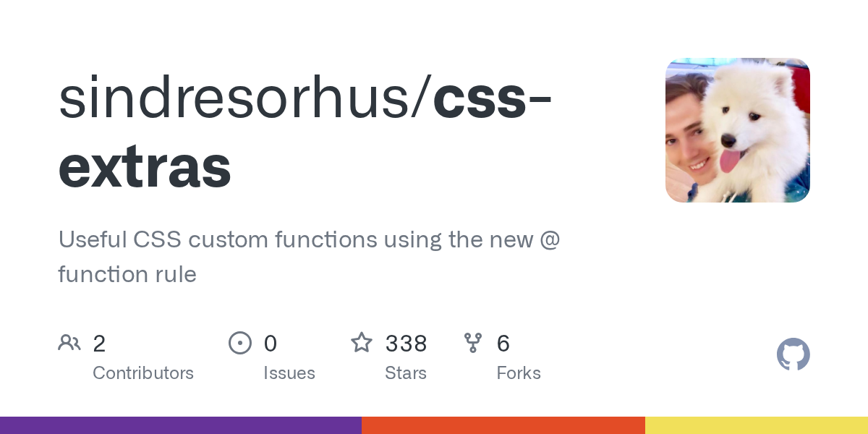
Task: Open the avatar photo with white dog
Action: click(737, 130)
